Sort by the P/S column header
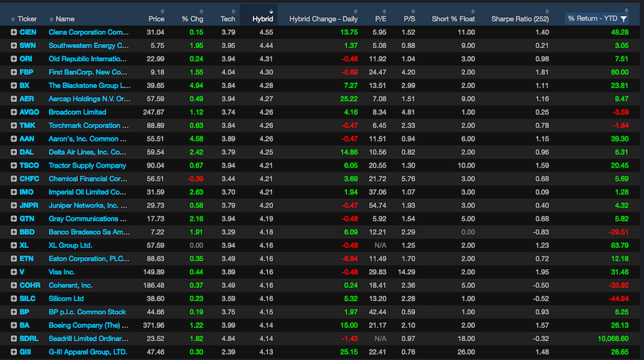644x360 pixels. coord(409,19)
